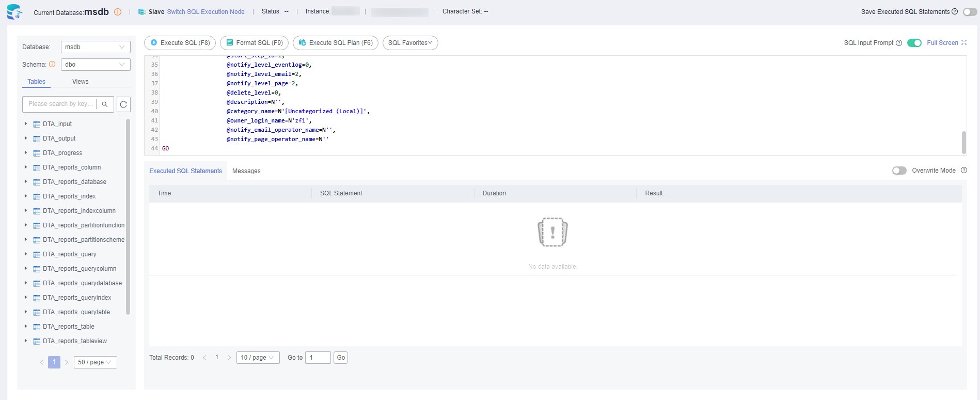Click the SQL editor vertical scrollbar
The width and height of the screenshot is (980, 400).
click(x=963, y=142)
